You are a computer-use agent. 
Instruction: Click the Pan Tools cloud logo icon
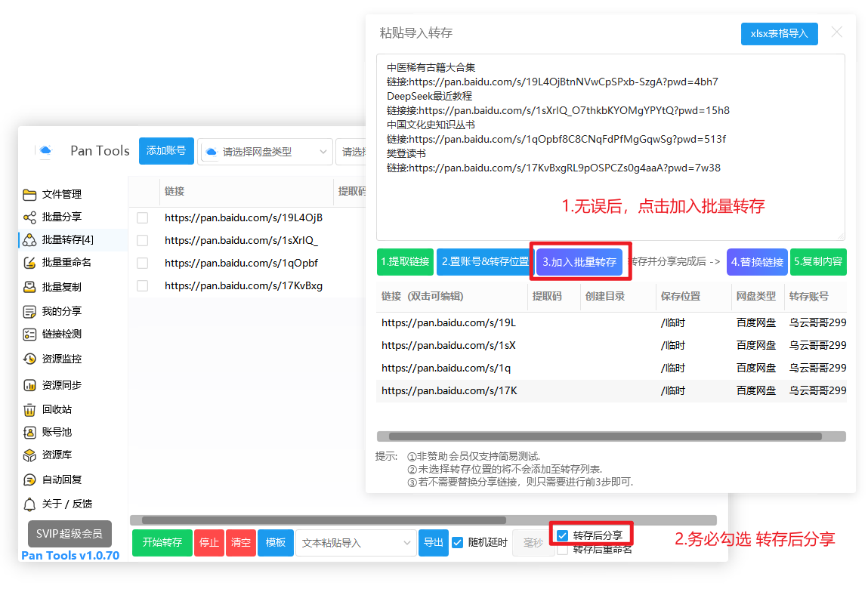pos(46,150)
